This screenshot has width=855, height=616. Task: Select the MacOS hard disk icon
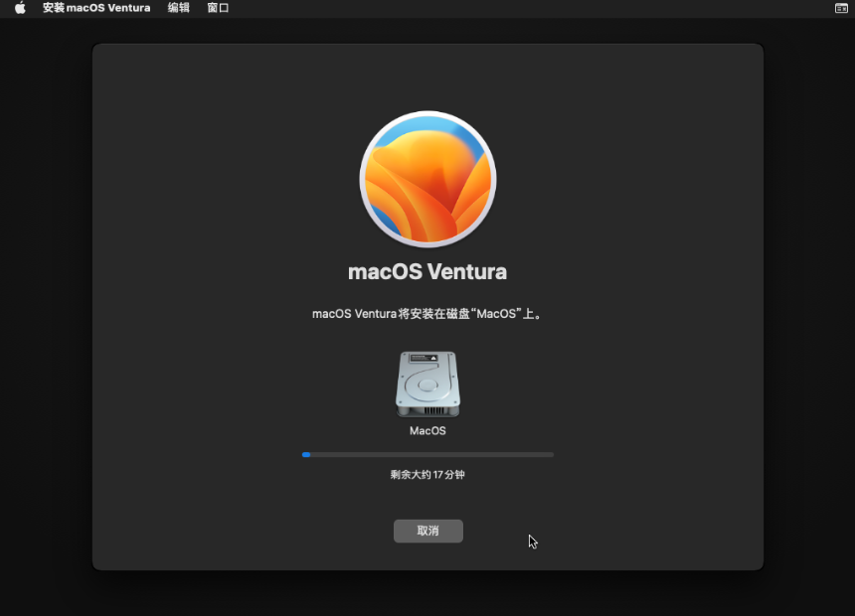point(427,384)
